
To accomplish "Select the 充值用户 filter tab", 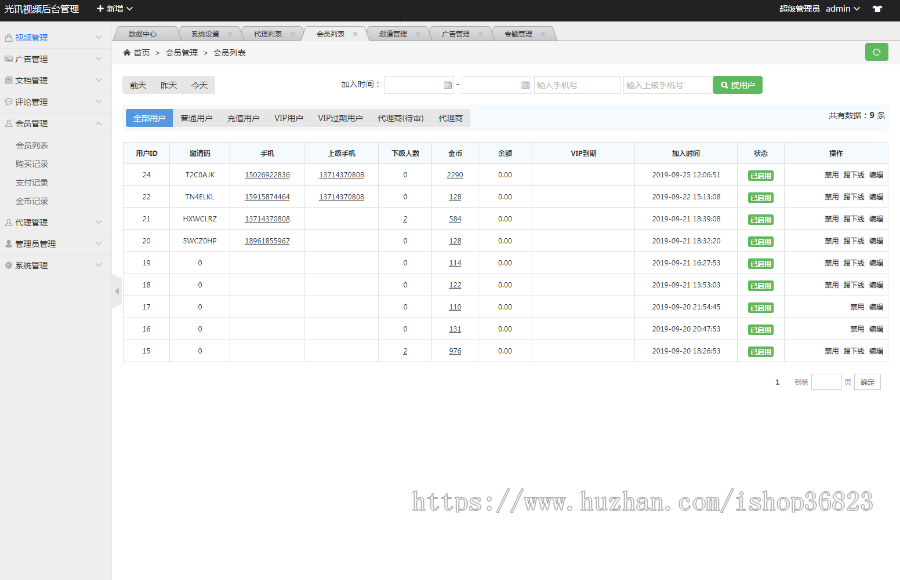I will [x=243, y=118].
